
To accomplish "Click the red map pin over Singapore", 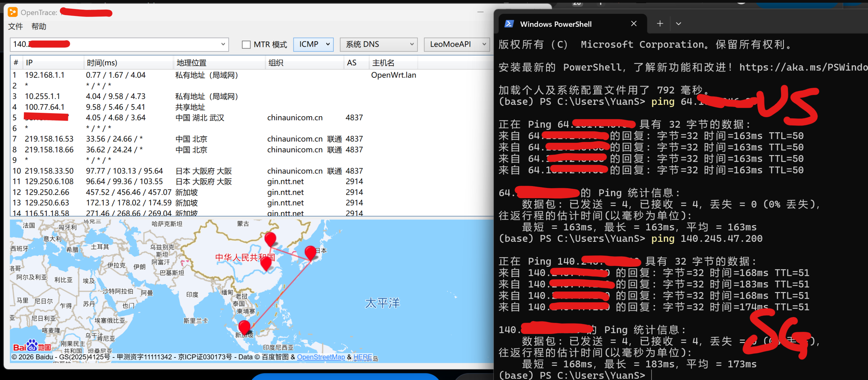I will [244, 327].
